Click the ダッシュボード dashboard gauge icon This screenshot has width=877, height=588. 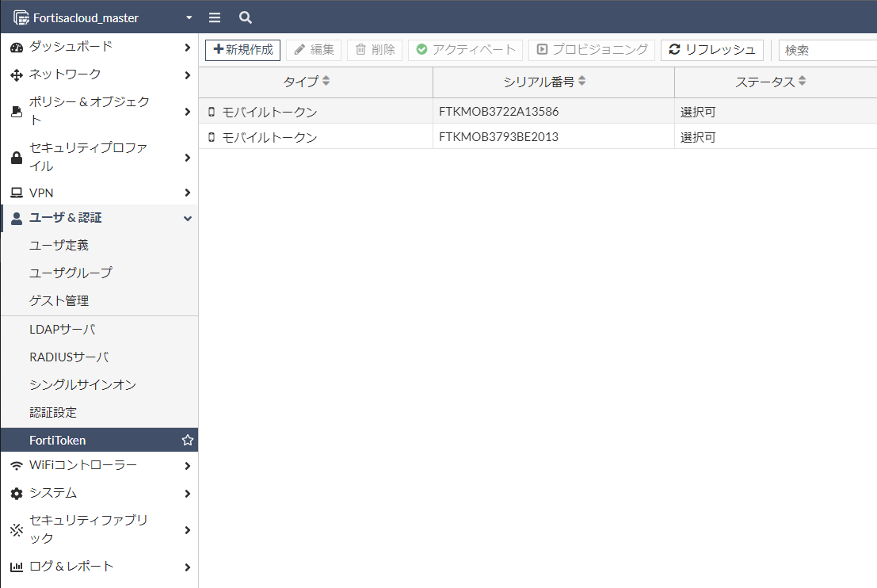17,48
